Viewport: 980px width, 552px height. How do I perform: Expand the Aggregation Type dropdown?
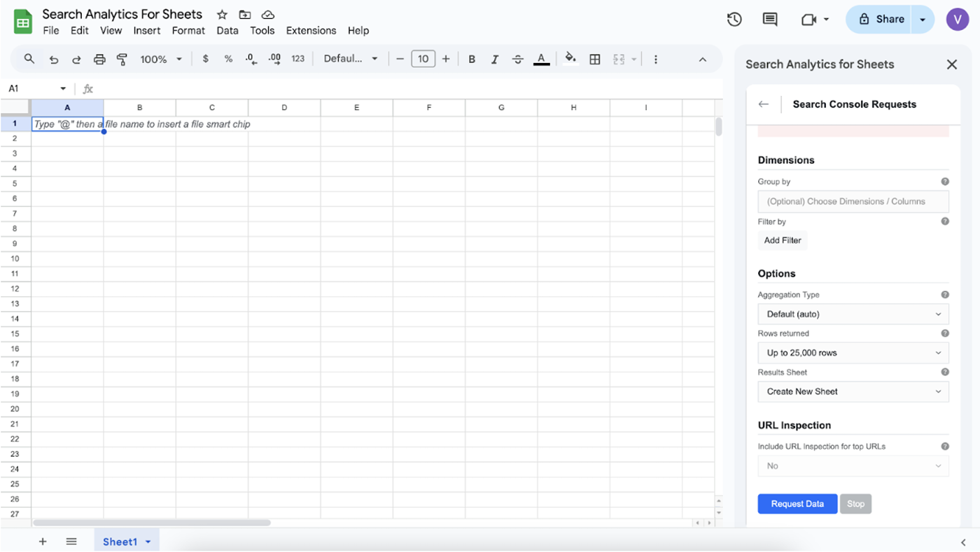[853, 315]
